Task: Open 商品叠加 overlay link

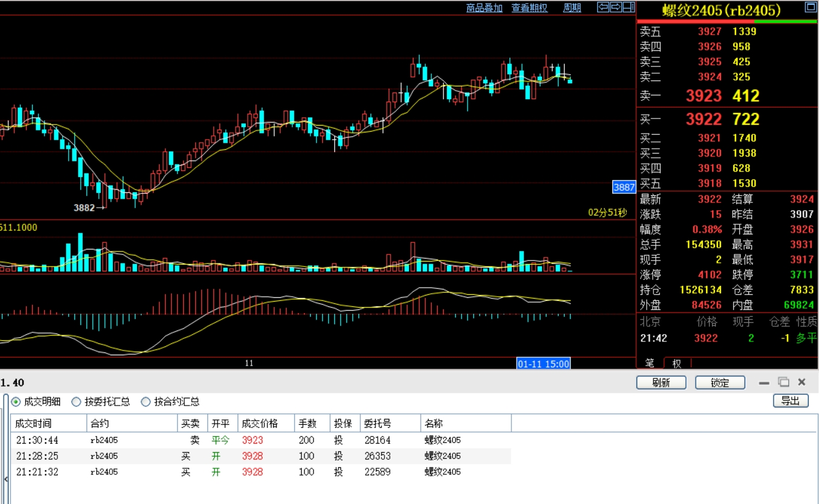Action: click(x=484, y=8)
